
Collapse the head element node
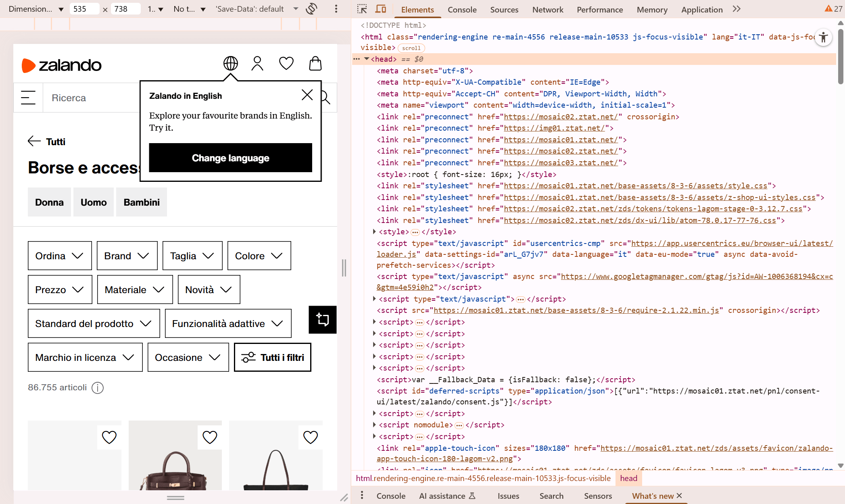[367, 59]
